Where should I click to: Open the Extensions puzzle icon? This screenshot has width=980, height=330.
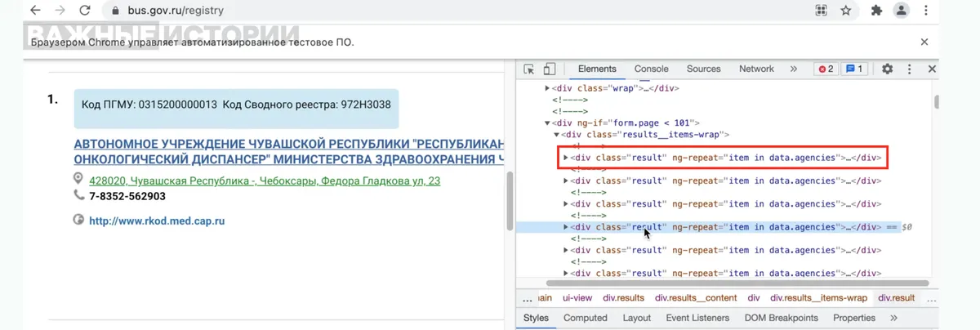point(876,11)
